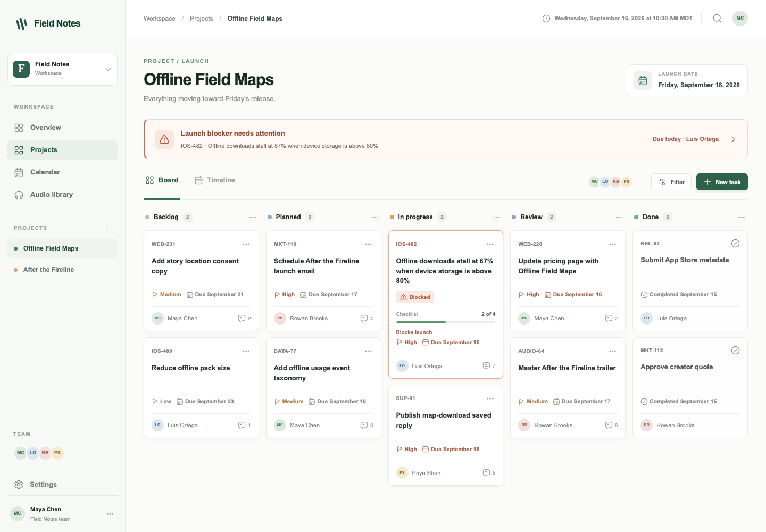Select the Board tab

[162, 180]
